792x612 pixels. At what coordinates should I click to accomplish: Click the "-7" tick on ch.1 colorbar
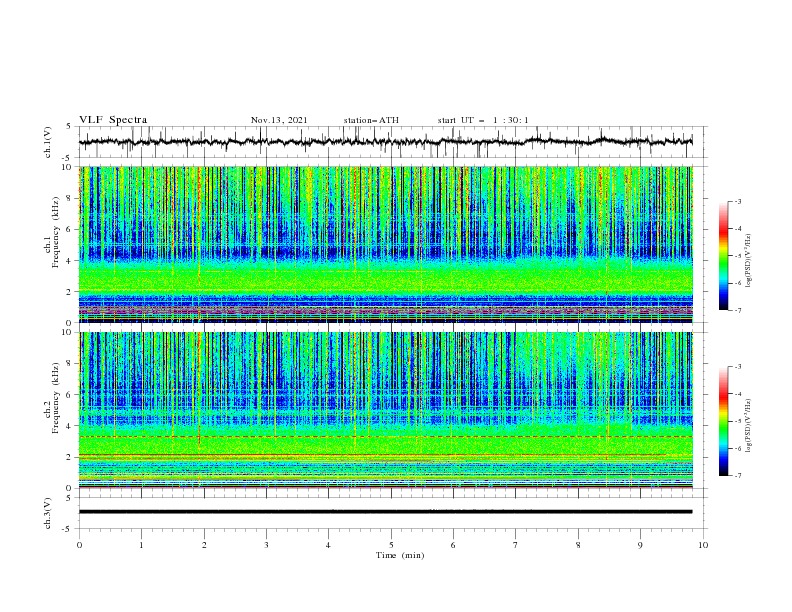tap(737, 311)
